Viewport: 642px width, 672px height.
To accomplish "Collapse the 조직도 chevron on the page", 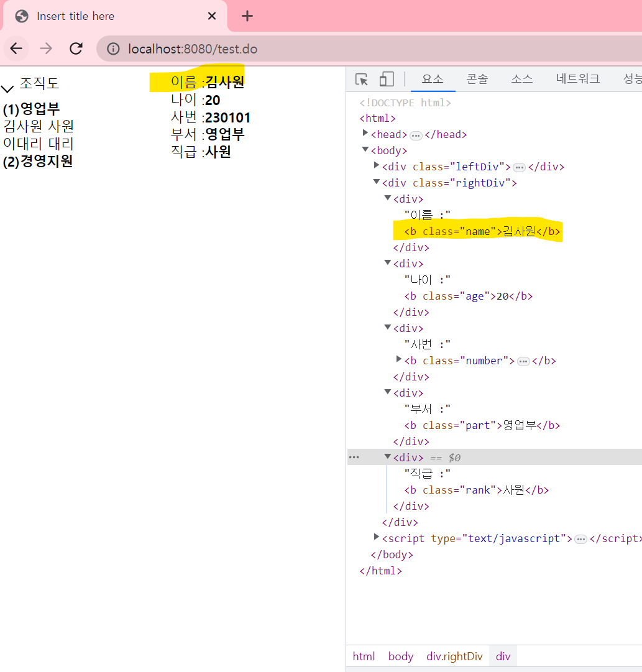I will point(7,89).
